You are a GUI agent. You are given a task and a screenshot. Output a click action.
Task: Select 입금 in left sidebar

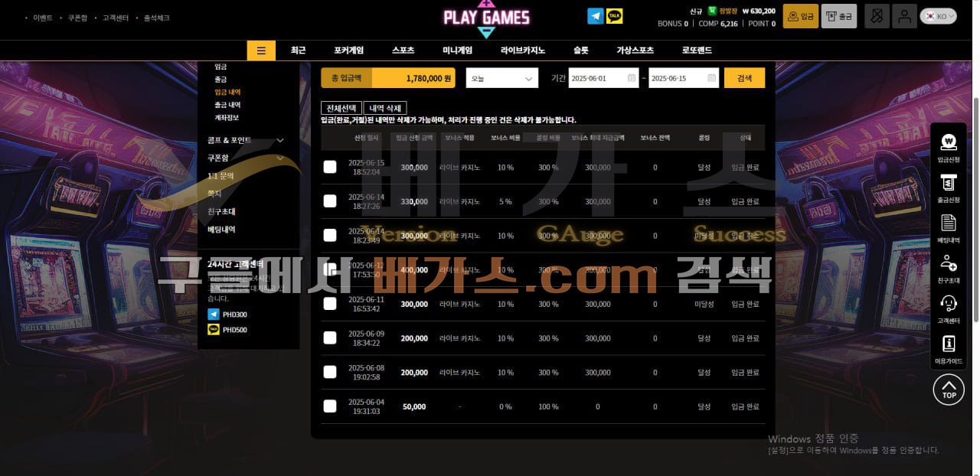[220, 67]
